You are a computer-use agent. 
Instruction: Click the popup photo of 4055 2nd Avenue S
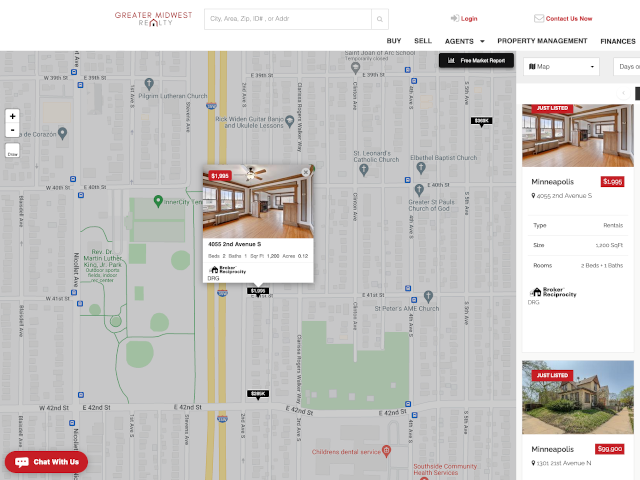(258, 202)
